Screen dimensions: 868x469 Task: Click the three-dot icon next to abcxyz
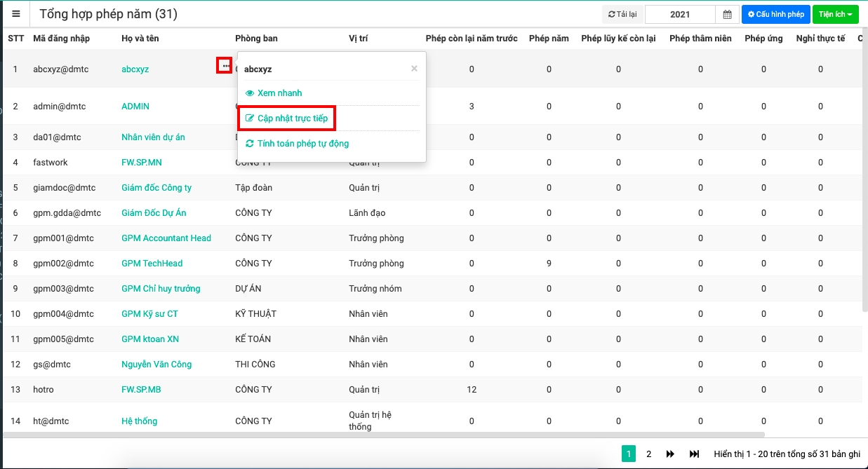click(x=225, y=65)
